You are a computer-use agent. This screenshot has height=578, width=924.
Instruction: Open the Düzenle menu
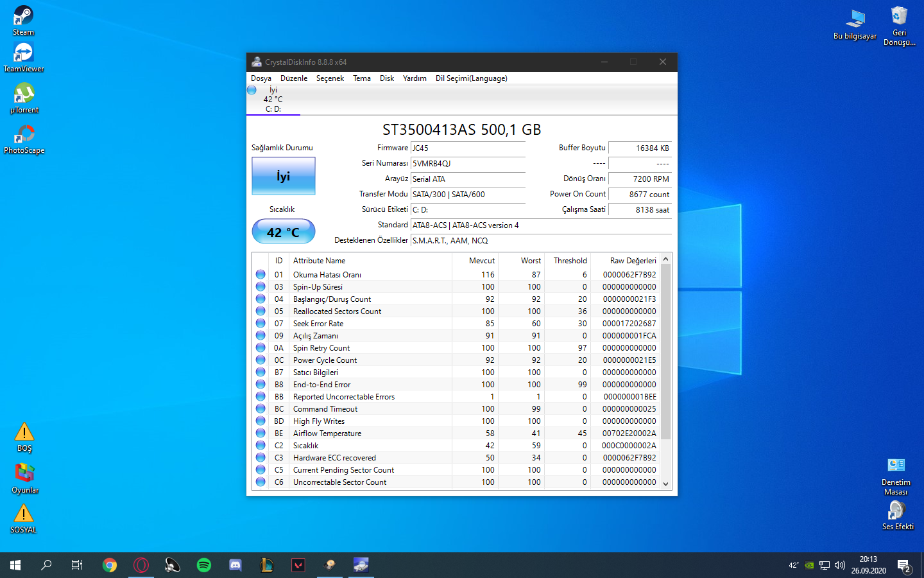tap(294, 78)
